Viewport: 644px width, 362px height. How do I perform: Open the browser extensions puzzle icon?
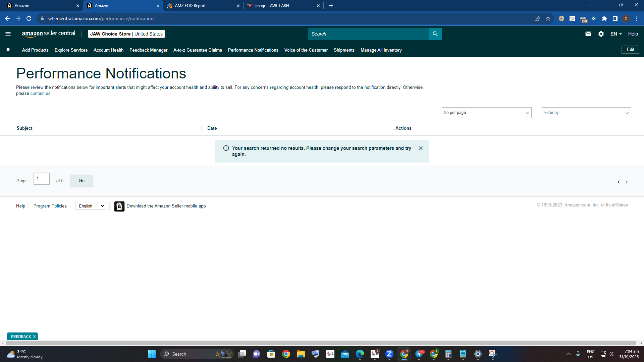coord(604,18)
